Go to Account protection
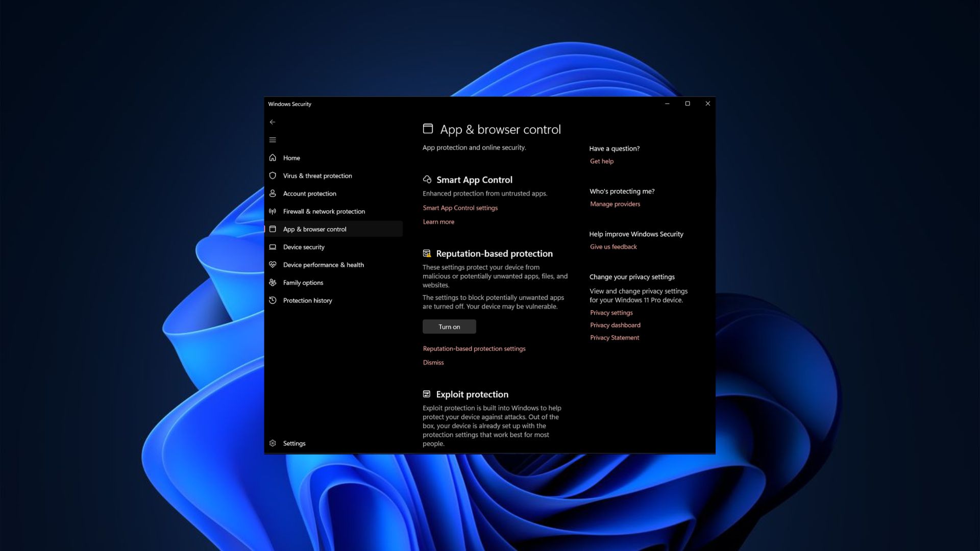This screenshot has height=551, width=980. (x=334, y=193)
